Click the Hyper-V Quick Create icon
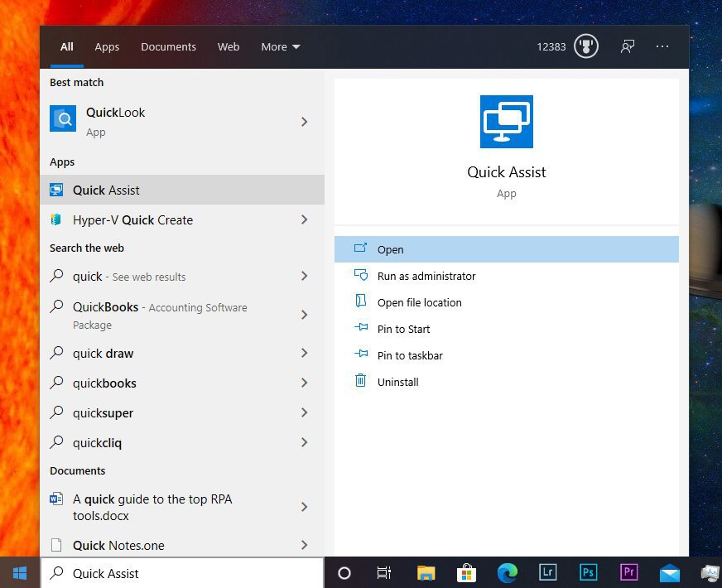 pyautogui.click(x=56, y=219)
